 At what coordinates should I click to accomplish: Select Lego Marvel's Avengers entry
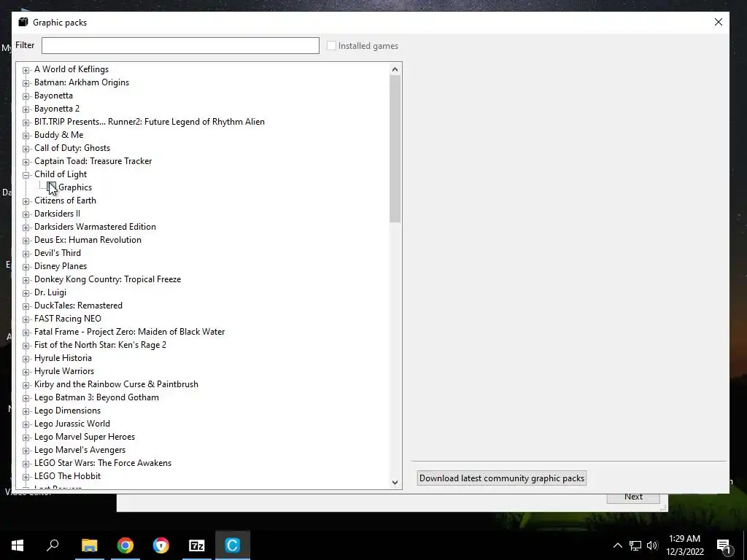click(80, 449)
